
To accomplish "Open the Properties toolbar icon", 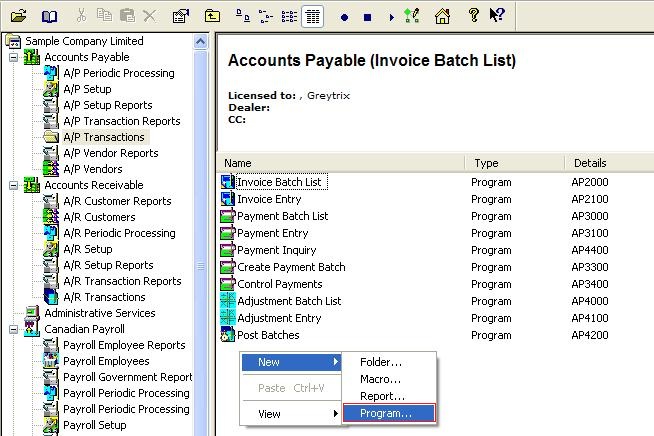I will tap(181, 16).
